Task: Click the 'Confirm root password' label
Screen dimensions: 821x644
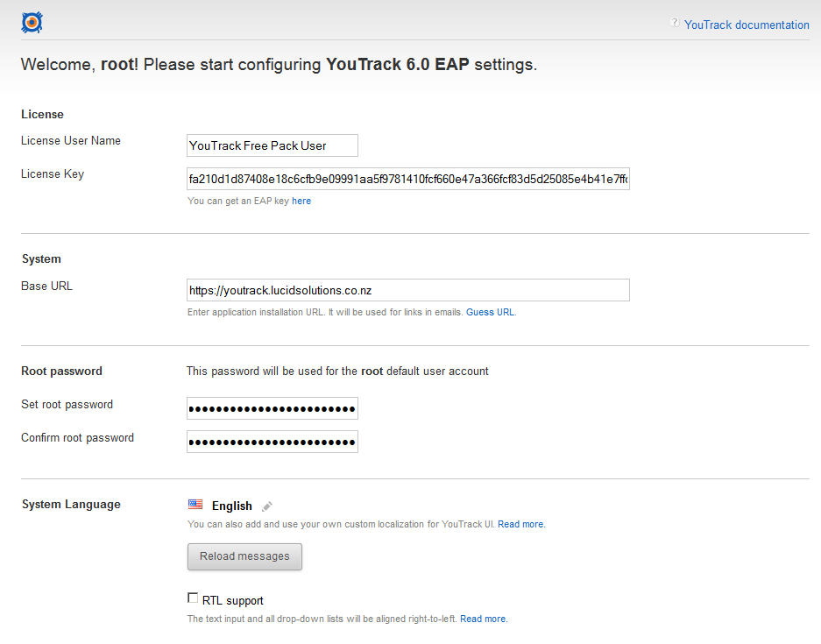Action: (77, 438)
